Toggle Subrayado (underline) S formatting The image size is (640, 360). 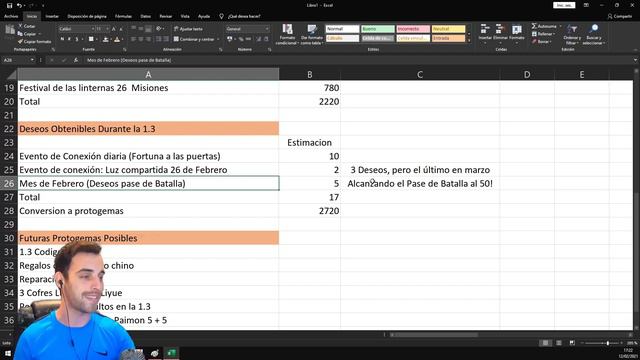point(76,39)
